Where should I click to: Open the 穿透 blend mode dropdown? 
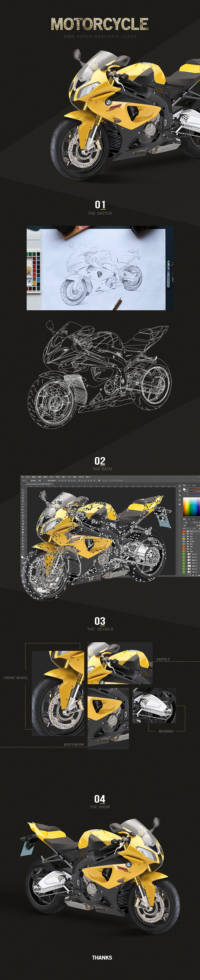189,526
